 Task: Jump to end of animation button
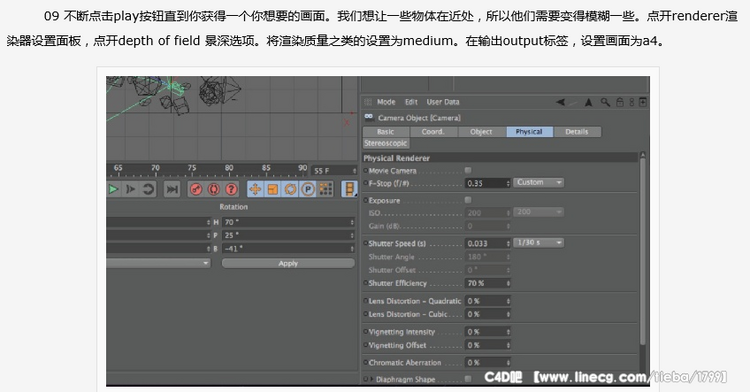tap(172, 189)
